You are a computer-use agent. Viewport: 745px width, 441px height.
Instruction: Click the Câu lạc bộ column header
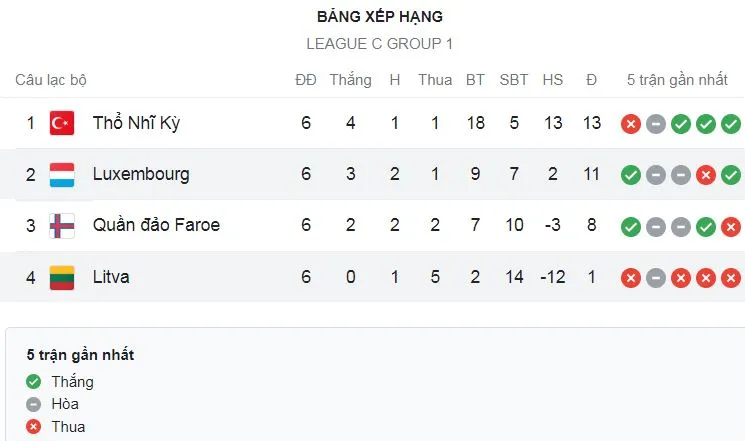tap(51, 80)
